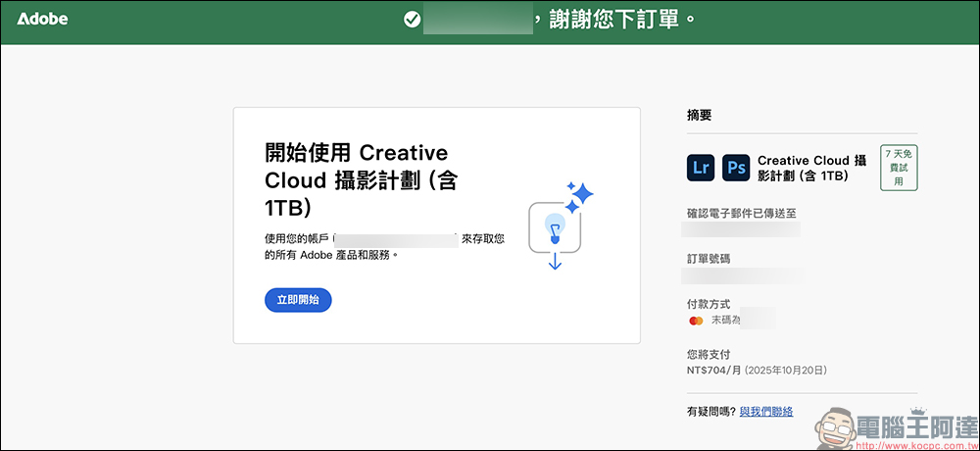Click the green banner checkmark icon
The width and height of the screenshot is (980, 451).
(x=412, y=20)
